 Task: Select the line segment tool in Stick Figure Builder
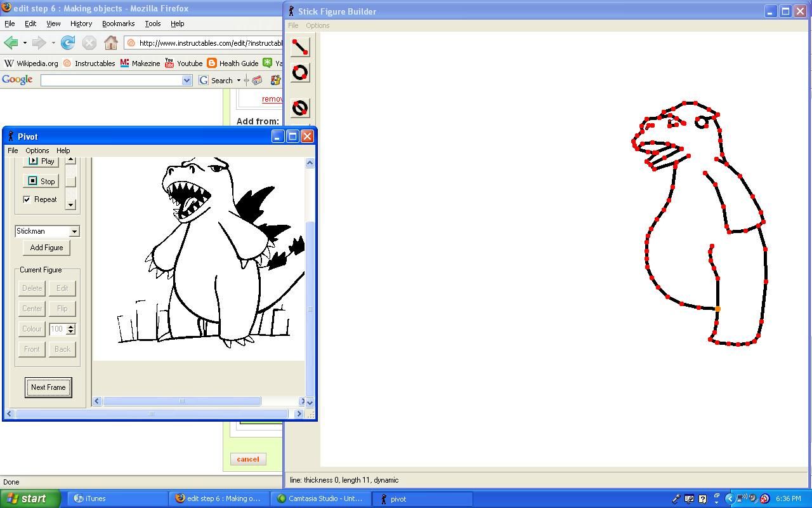click(299, 46)
